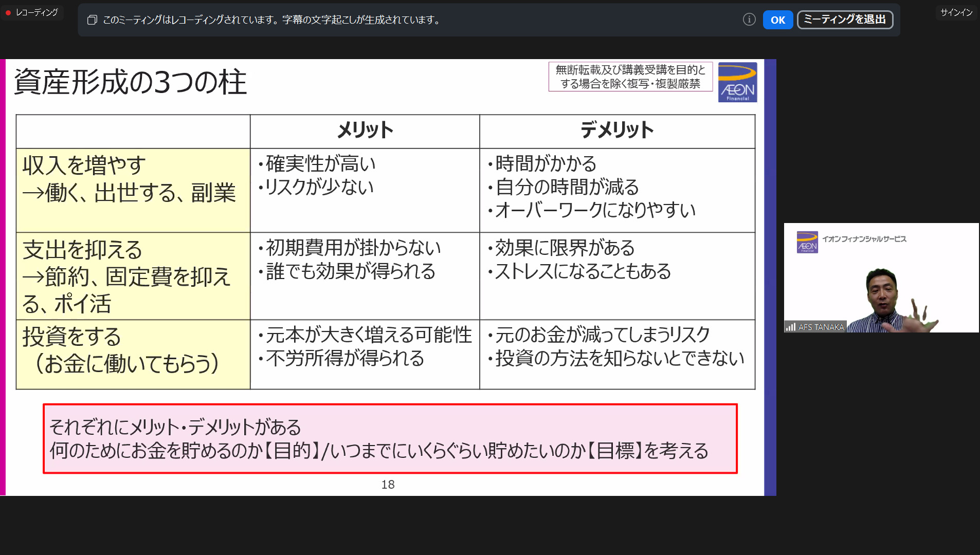Click the red recording indicator dot
Image resolution: width=980 pixels, height=555 pixels.
8,12
